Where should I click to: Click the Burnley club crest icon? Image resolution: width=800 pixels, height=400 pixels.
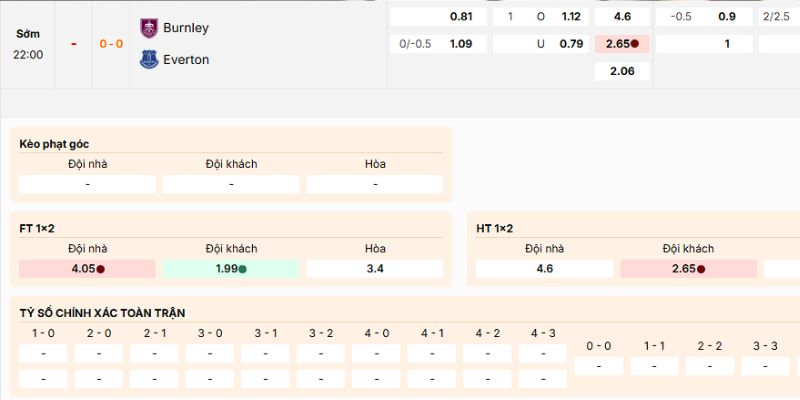tap(149, 28)
